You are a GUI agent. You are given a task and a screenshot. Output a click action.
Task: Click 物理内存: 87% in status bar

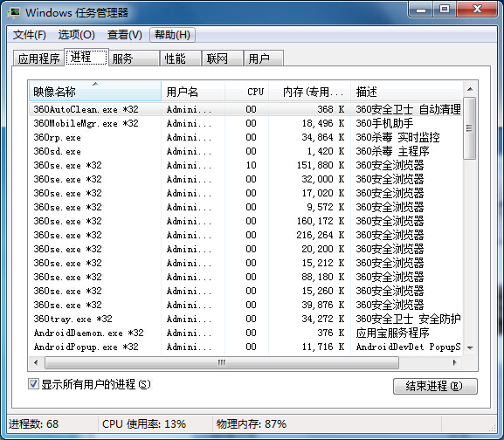pos(252,424)
